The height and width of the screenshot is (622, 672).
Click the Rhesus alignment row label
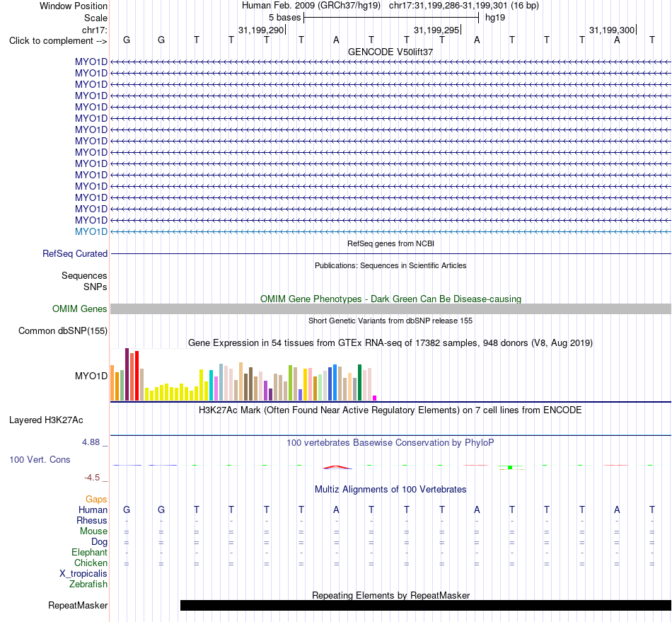pos(92,520)
